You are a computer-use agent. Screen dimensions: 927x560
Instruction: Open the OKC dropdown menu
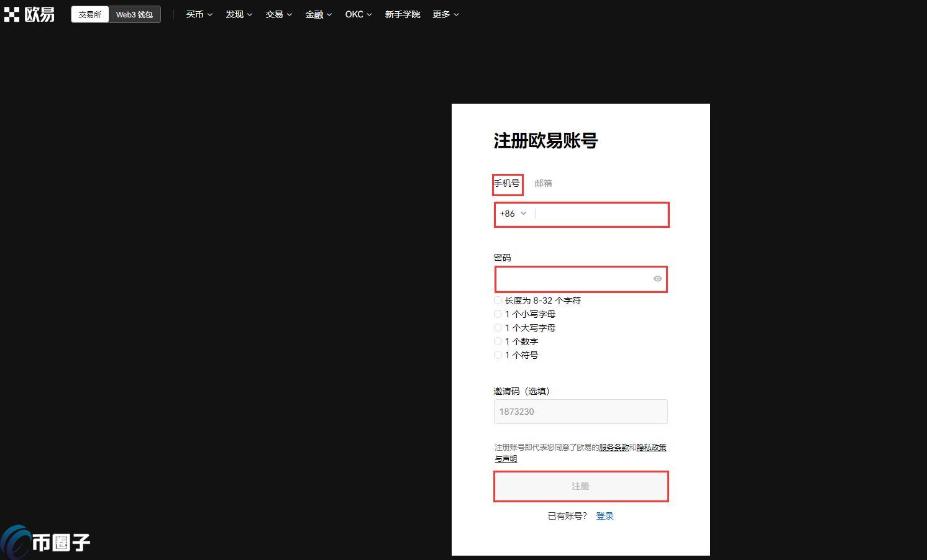[358, 14]
